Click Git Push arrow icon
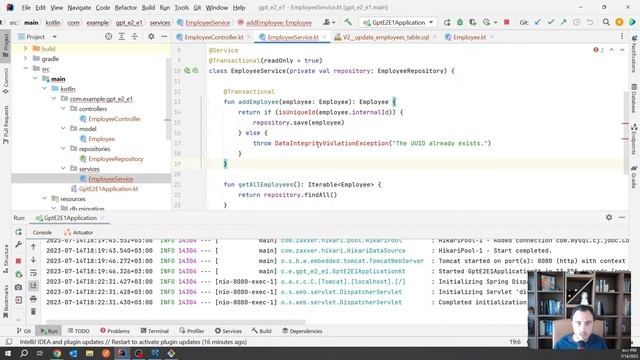The width and height of the screenshot is (640, 360). pos(564,22)
